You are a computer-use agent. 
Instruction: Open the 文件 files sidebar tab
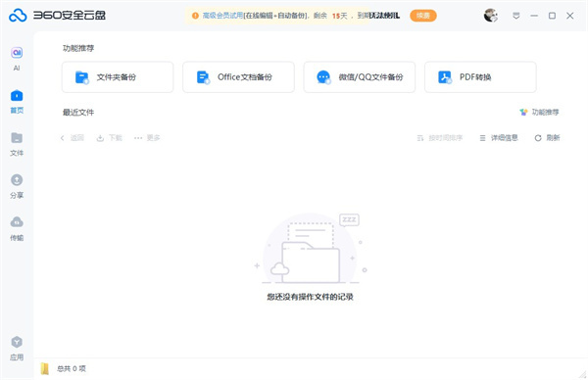[17, 144]
